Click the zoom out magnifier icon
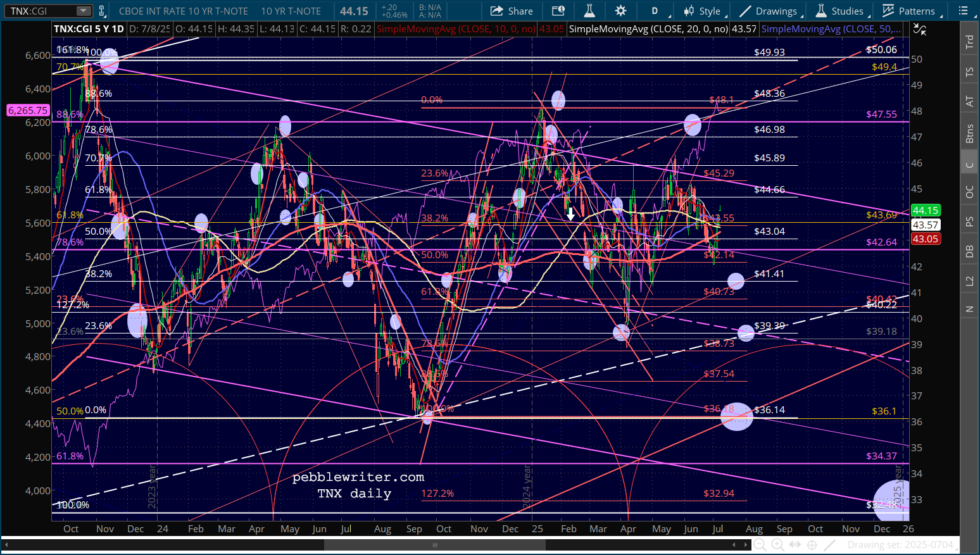Screen dimensions: 980x555 [x=760, y=545]
